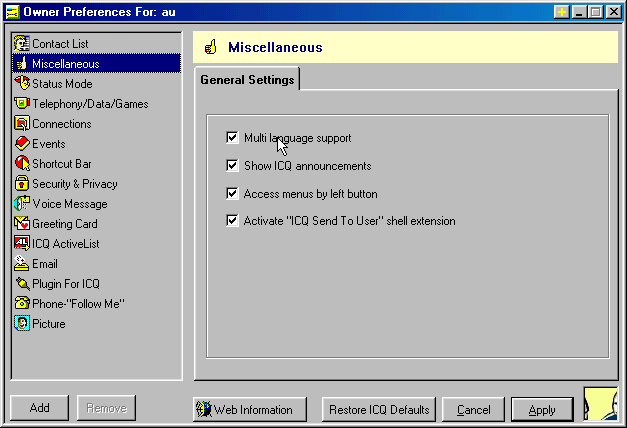Click the ICQ ActiveList icon
The width and height of the screenshot is (627, 428).
(22, 243)
